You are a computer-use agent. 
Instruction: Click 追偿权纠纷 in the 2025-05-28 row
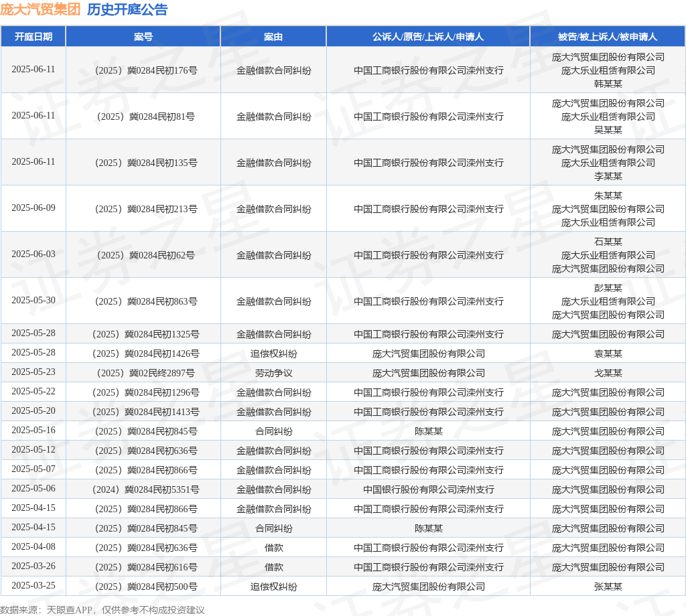pos(274,354)
